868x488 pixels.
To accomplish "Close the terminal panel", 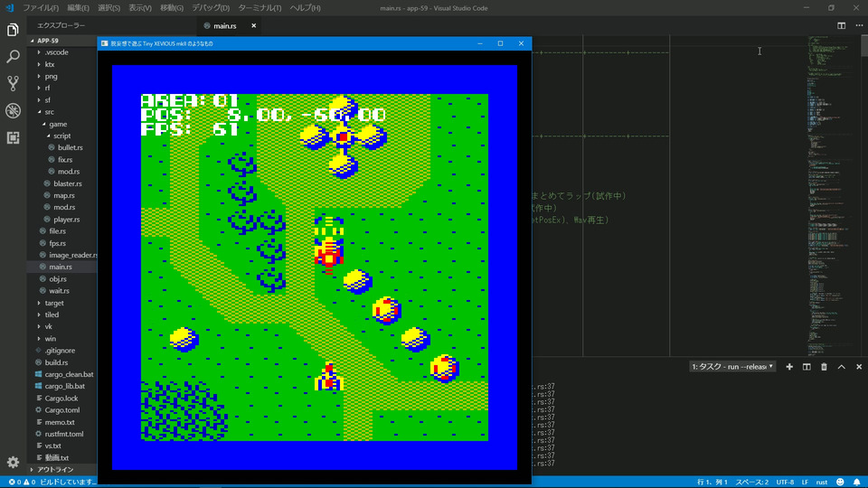I will tap(859, 367).
